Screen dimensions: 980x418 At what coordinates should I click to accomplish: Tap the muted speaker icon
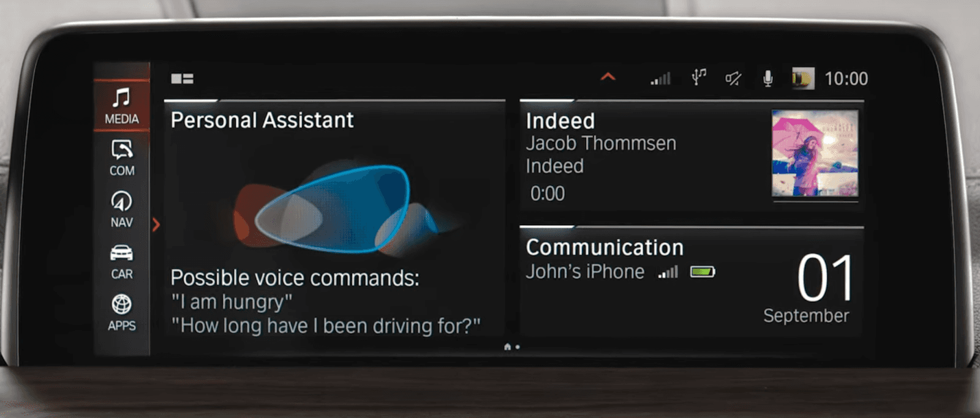tap(733, 78)
